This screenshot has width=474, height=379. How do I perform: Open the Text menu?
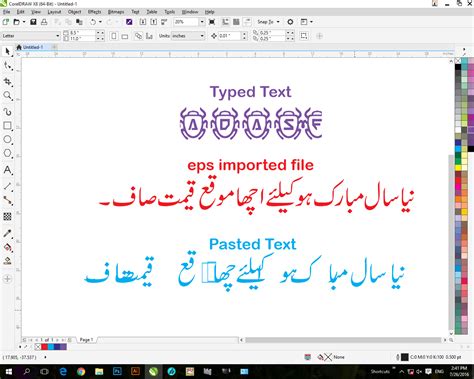click(135, 12)
